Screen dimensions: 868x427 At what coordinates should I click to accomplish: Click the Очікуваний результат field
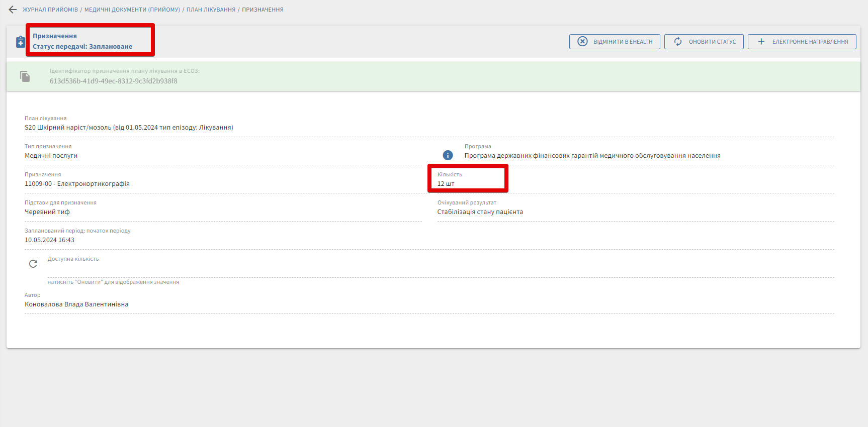480,212
